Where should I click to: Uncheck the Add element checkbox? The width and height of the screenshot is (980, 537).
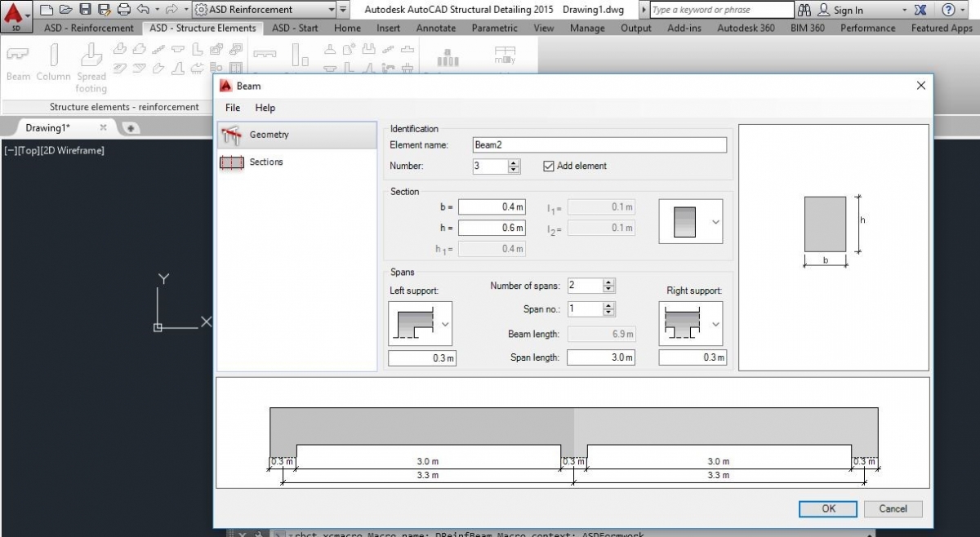tap(549, 166)
